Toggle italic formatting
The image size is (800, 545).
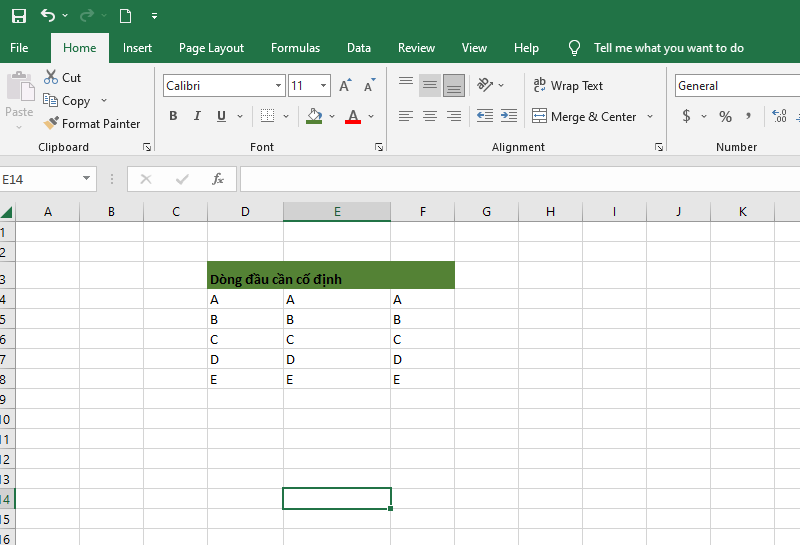197,116
